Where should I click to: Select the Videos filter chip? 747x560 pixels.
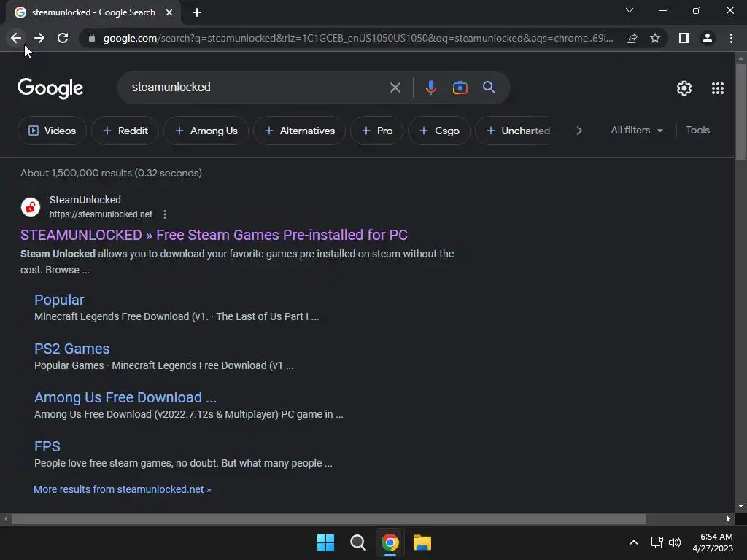52,131
